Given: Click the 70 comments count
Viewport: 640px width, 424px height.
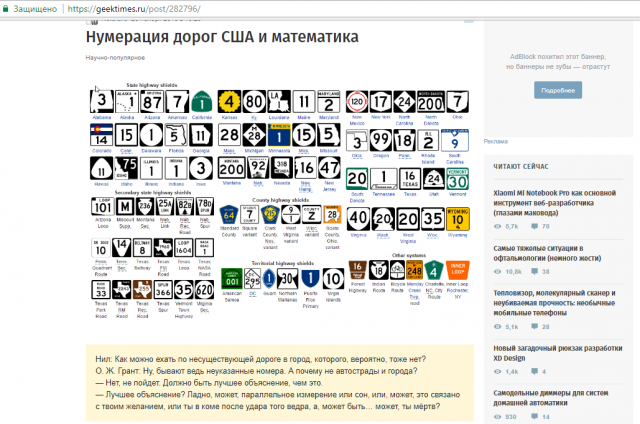Looking at the screenshot, I should (546, 226).
